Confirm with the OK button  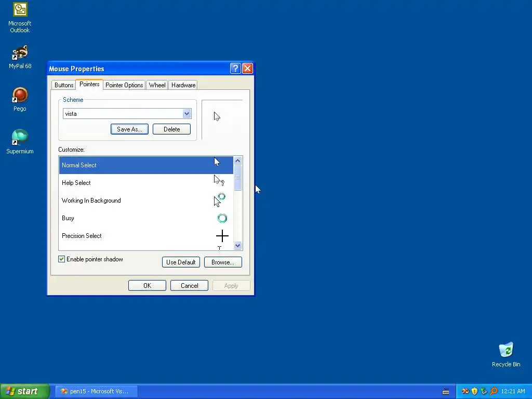pyautogui.click(x=147, y=286)
